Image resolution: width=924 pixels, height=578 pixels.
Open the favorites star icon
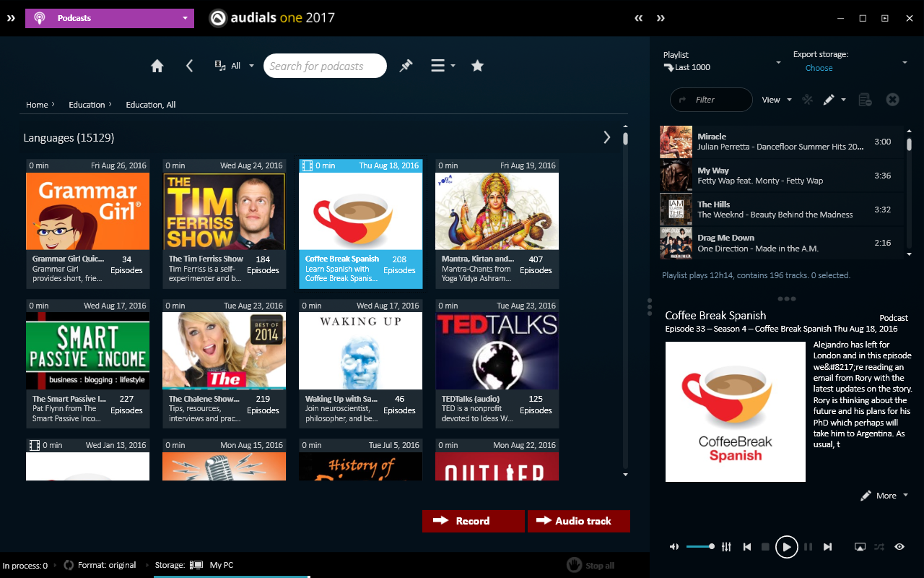[477, 66]
